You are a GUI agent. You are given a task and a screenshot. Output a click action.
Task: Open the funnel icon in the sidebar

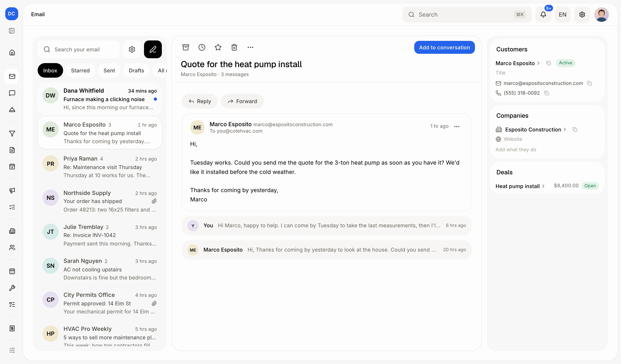pos(12,133)
